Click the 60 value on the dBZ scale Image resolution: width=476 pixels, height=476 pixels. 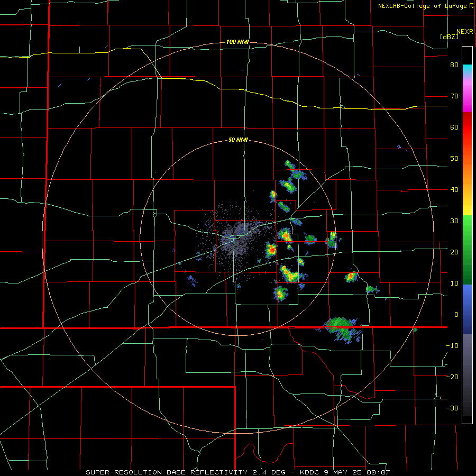[x=454, y=127]
